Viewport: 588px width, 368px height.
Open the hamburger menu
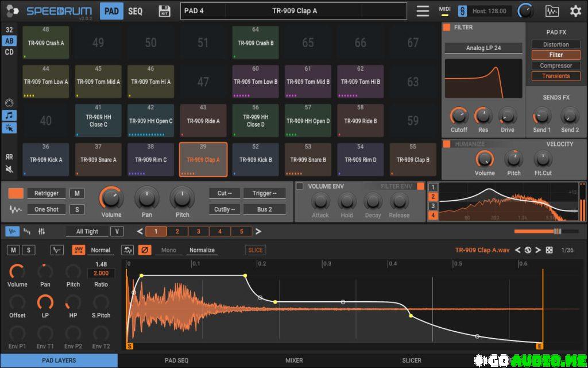pyautogui.click(x=422, y=10)
